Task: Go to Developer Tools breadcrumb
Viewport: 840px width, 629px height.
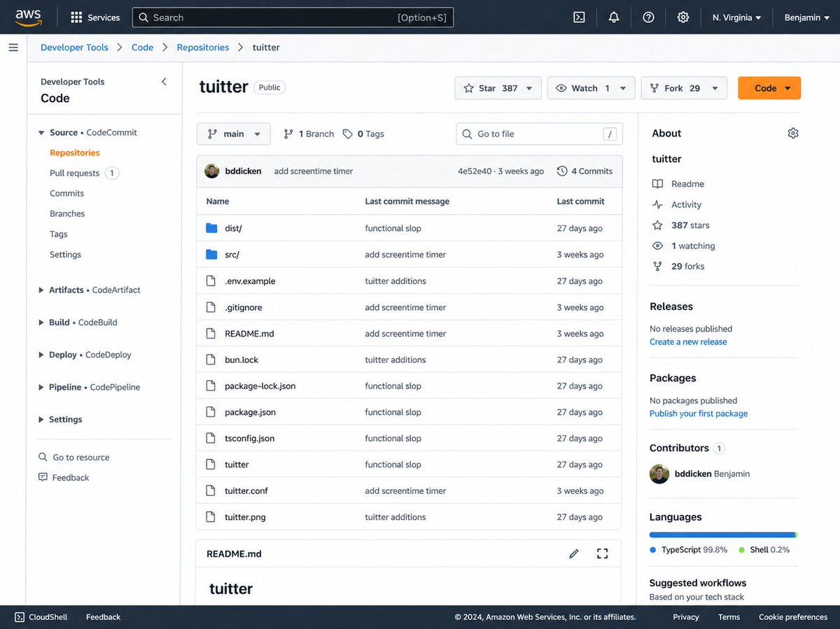Action: point(74,48)
